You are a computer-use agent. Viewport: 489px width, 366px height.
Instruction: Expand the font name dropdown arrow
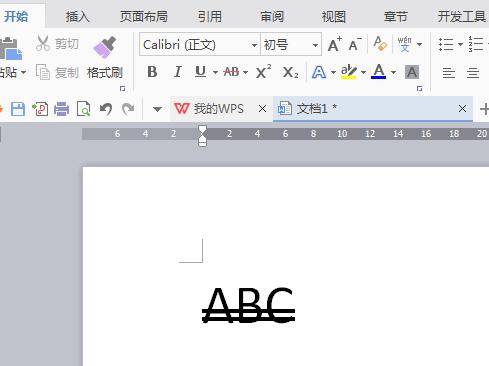coord(254,45)
